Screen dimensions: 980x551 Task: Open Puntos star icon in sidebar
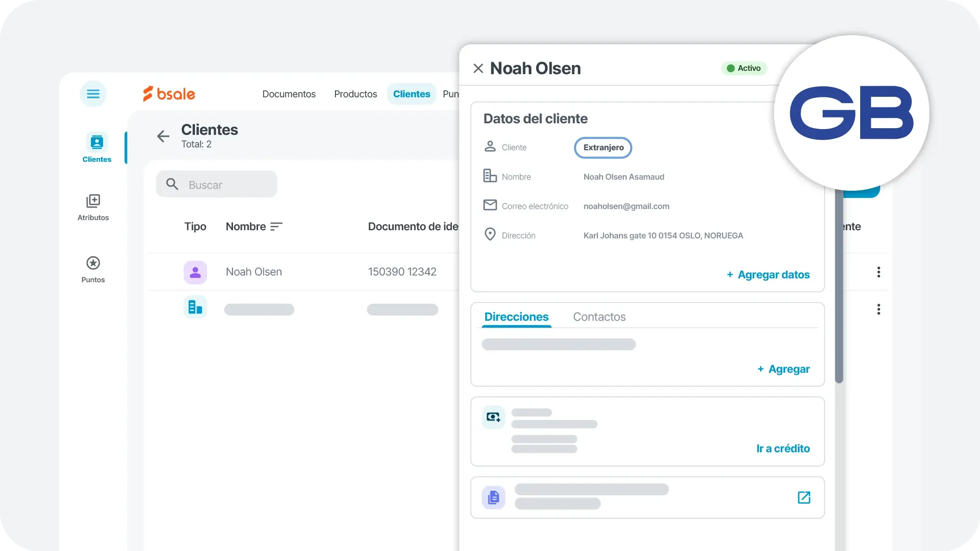point(93,263)
